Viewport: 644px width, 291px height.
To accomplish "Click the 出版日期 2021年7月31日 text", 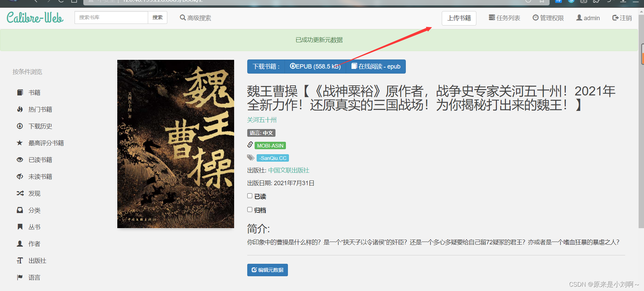I will pos(281,183).
